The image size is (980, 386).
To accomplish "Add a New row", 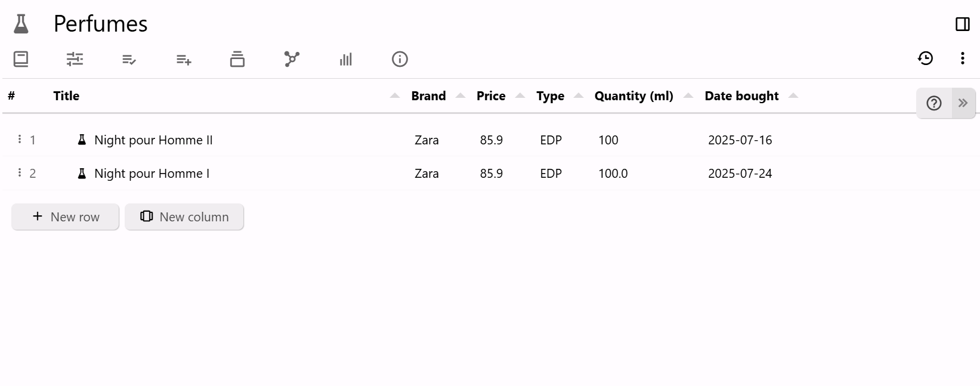I will pos(66,217).
